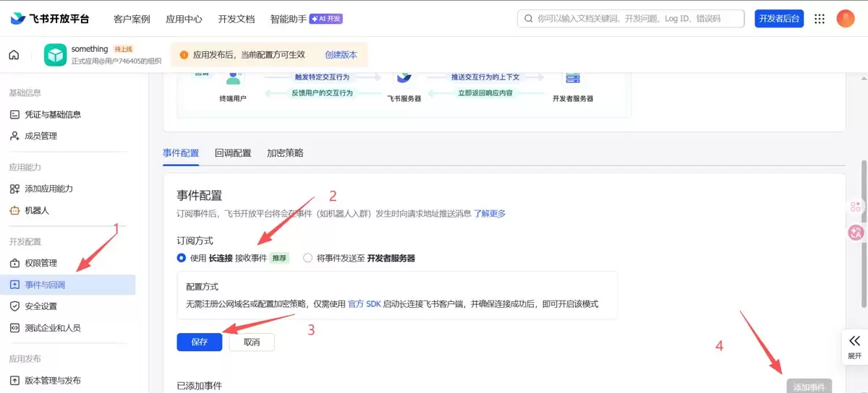Open 开发者后台 button in header

(x=779, y=19)
